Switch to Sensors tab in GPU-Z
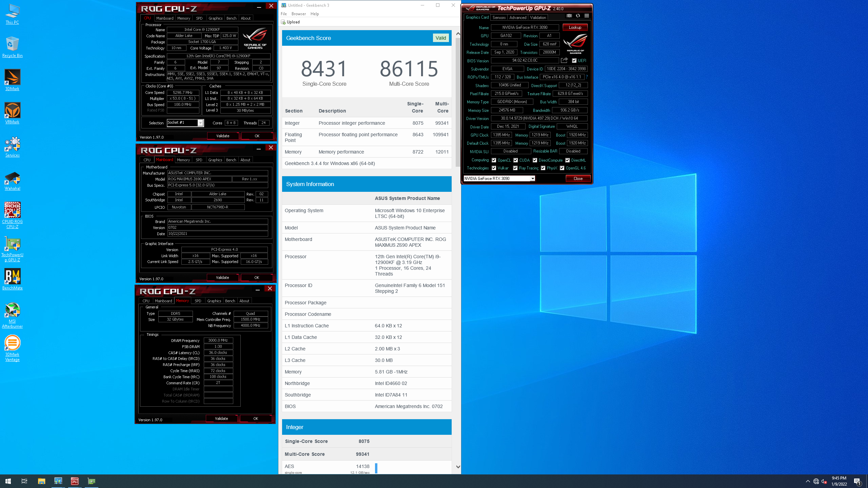 click(499, 17)
